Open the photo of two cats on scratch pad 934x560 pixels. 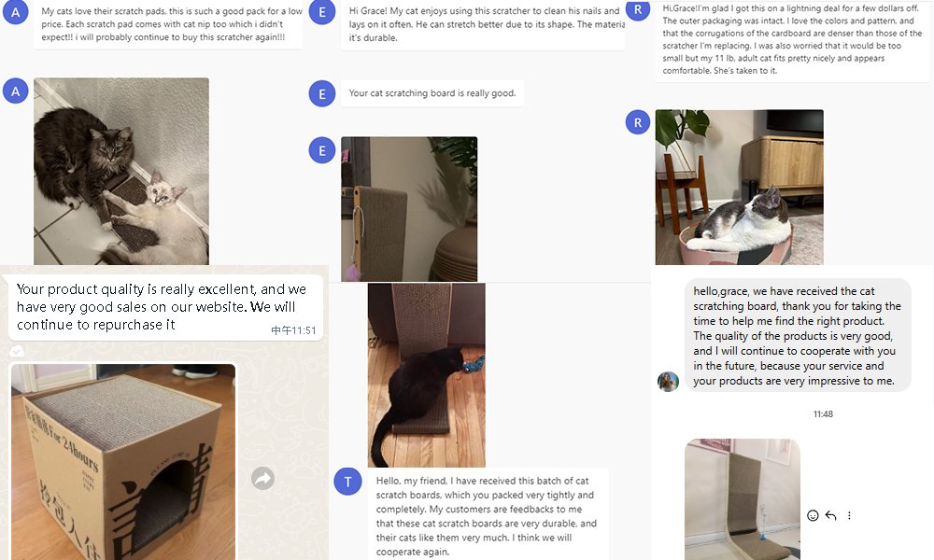click(121, 172)
